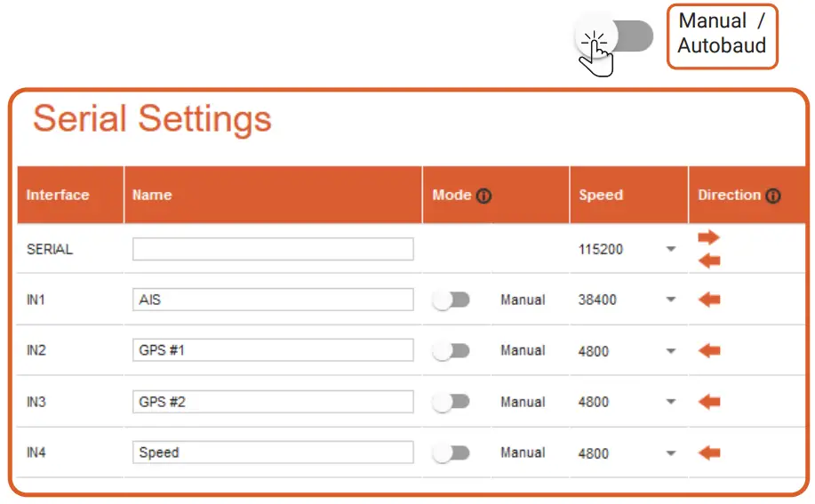Image resolution: width=815 pixels, height=504 pixels.
Task: Click the IN2 direction arrow icon
Action: [709, 350]
